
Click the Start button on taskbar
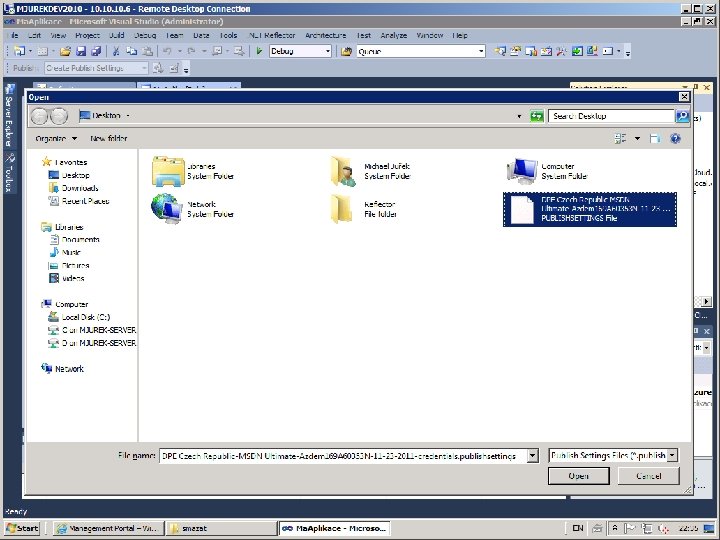pyautogui.click(x=22, y=528)
